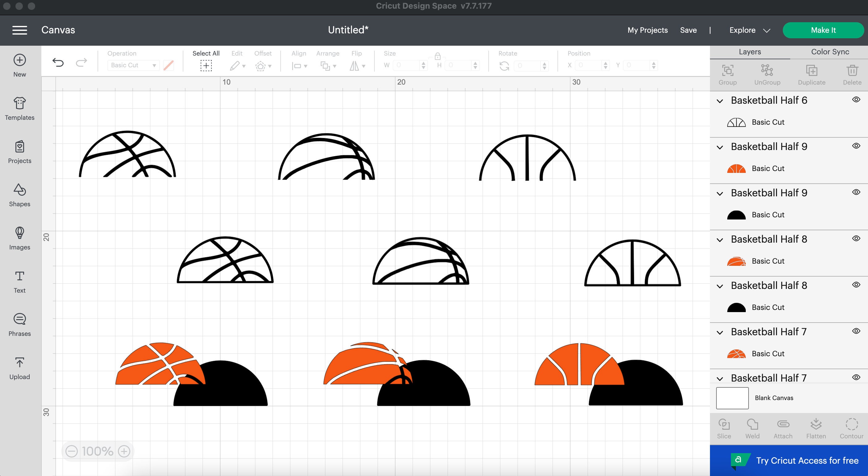This screenshot has height=476, width=868.
Task: Zoom in with the plus button
Action: click(x=124, y=451)
